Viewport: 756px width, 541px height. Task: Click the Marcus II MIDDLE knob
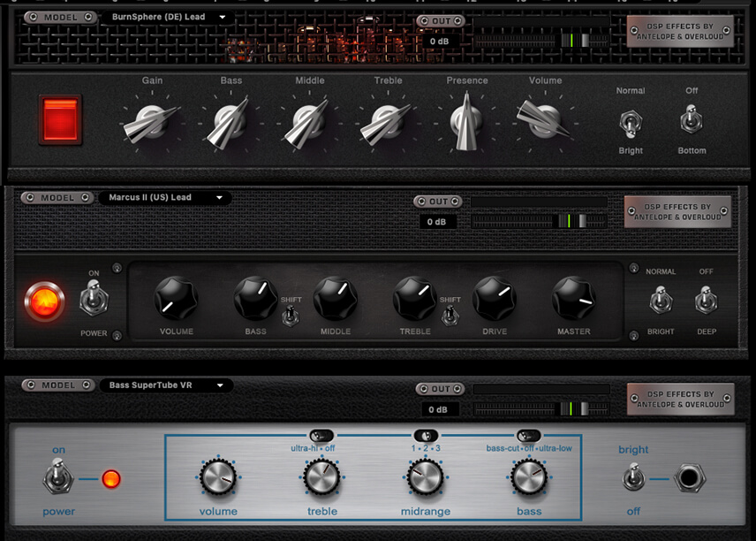[335, 299]
